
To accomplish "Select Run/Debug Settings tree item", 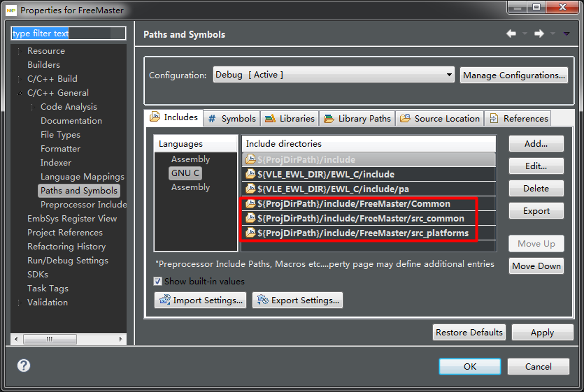I will (x=67, y=261).
